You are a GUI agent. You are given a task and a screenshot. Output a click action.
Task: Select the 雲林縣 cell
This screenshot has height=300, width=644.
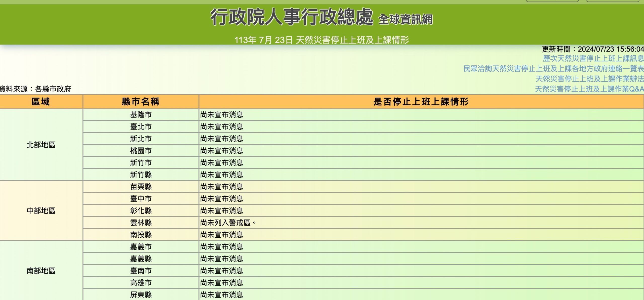coord(141,223)
